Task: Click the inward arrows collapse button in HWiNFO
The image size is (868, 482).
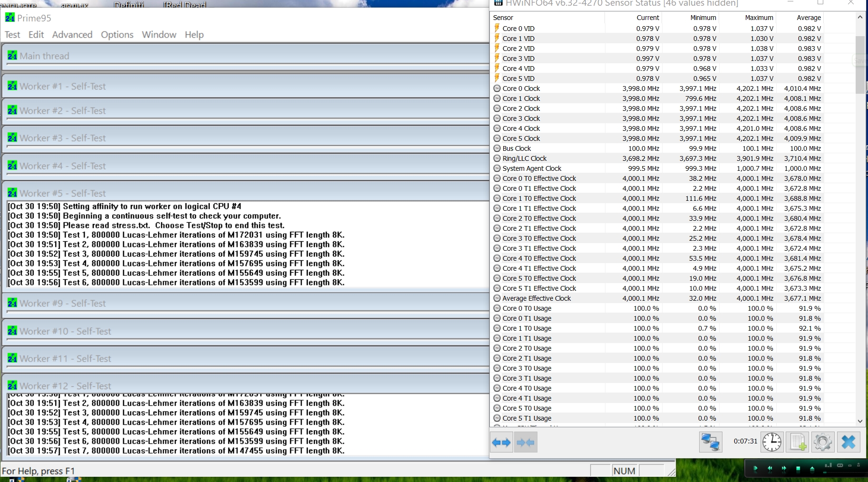Action: (x=526, y=443)
